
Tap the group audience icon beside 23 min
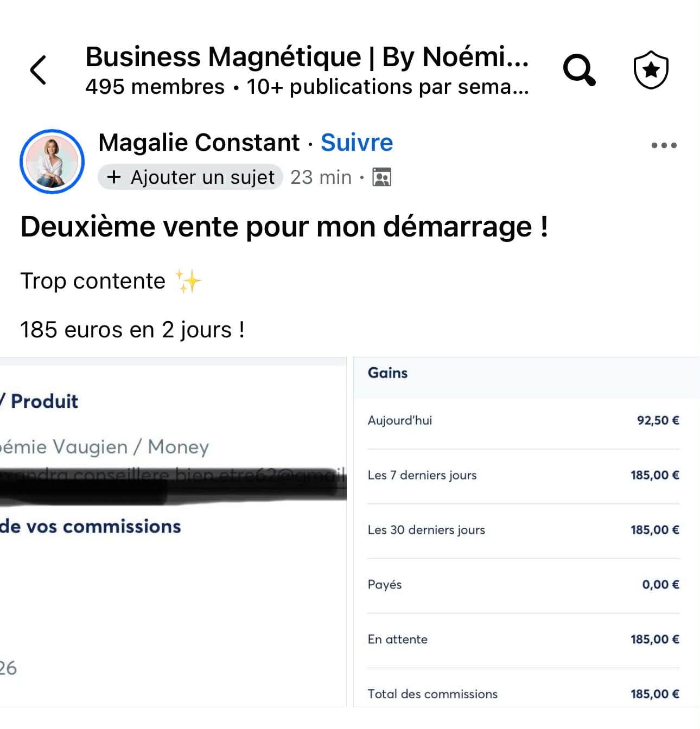click(x=382, y=177)
